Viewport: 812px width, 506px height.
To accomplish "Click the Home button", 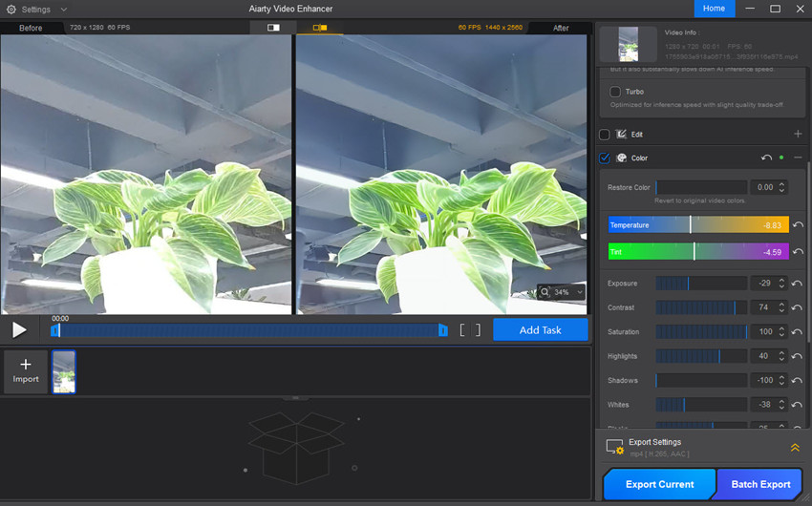I will click(715, 9).
